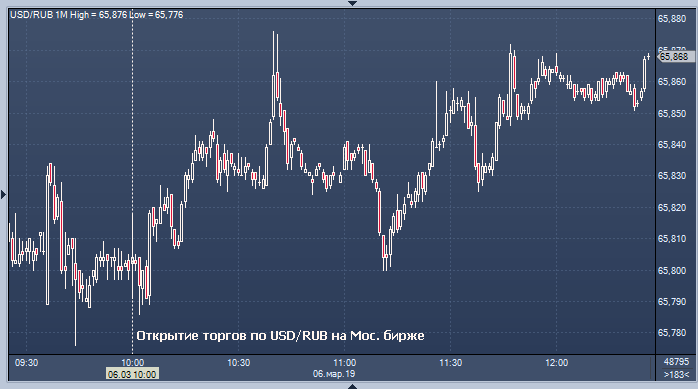Click the 11:00 time axis label
This screenshot has height=389, width=698.
point(345,363)
